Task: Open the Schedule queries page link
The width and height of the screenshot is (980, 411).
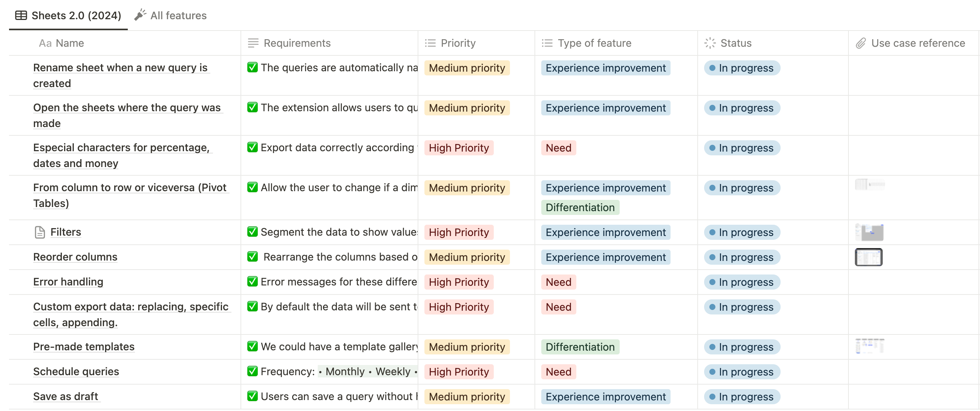Action: tap(76, 371)
